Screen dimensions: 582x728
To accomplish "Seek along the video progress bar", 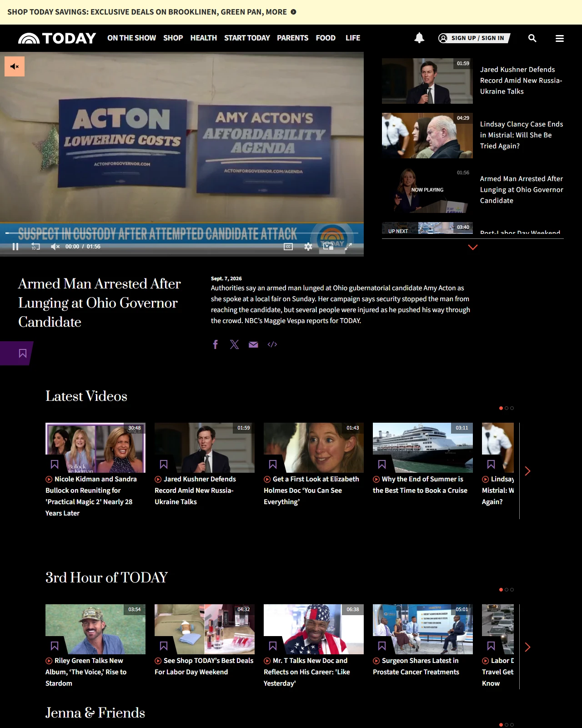I will tap(182, 233).
